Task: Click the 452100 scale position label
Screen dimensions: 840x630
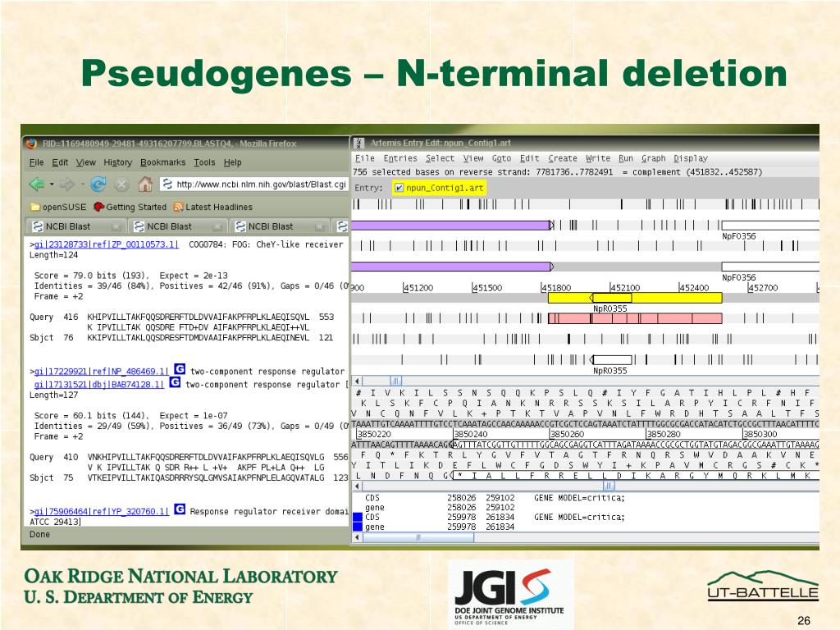Action: click(x=625, y=288)
